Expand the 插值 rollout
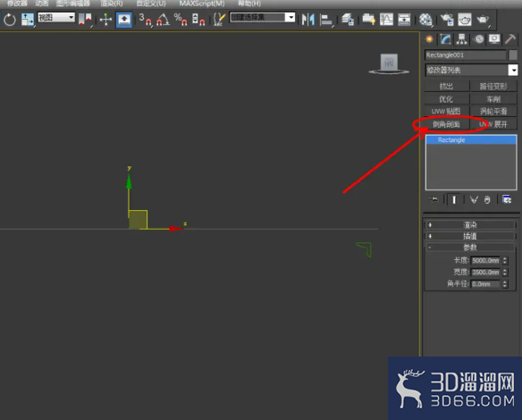The width and height of the screenshot is (522, 420). pyautogui.click(x=470, y=236)
